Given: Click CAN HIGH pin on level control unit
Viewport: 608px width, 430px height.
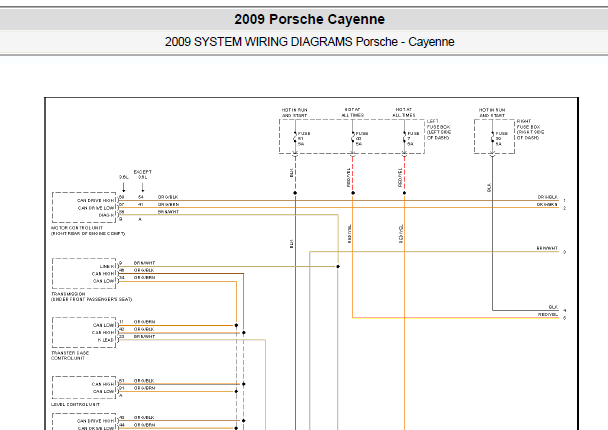Looking at the screenshot, I should tap(103, 384).
